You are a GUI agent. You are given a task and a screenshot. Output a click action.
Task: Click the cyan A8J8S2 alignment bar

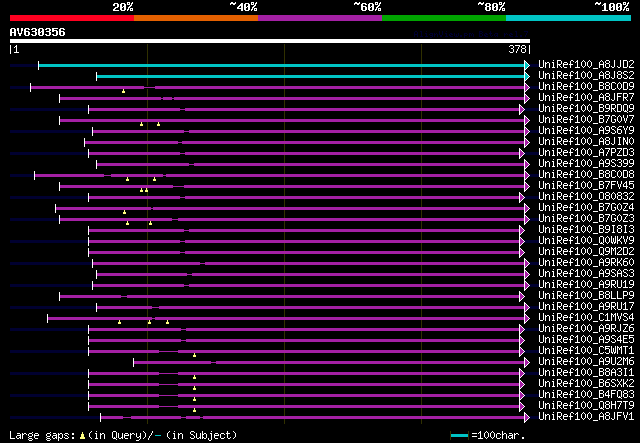click(x=311, y=76)
